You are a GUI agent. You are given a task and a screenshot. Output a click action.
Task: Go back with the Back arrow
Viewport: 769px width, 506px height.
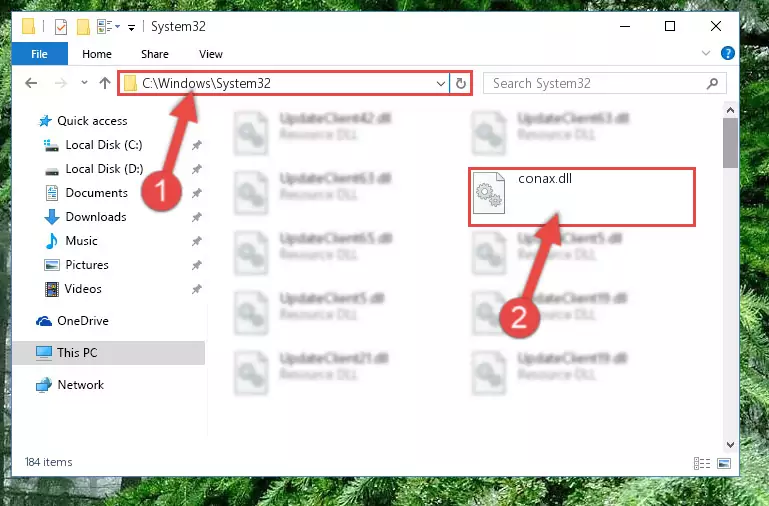(31, 83)
